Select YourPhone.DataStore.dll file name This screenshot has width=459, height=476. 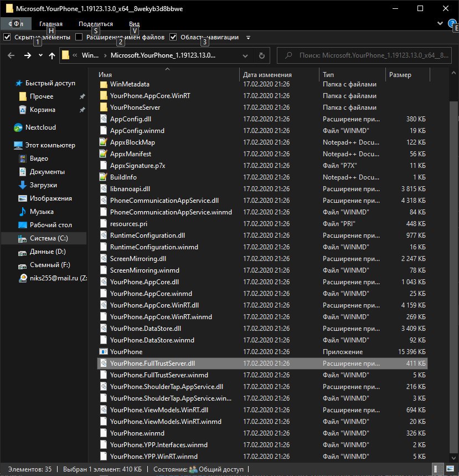pyautogui.click(x=145, y=329)
